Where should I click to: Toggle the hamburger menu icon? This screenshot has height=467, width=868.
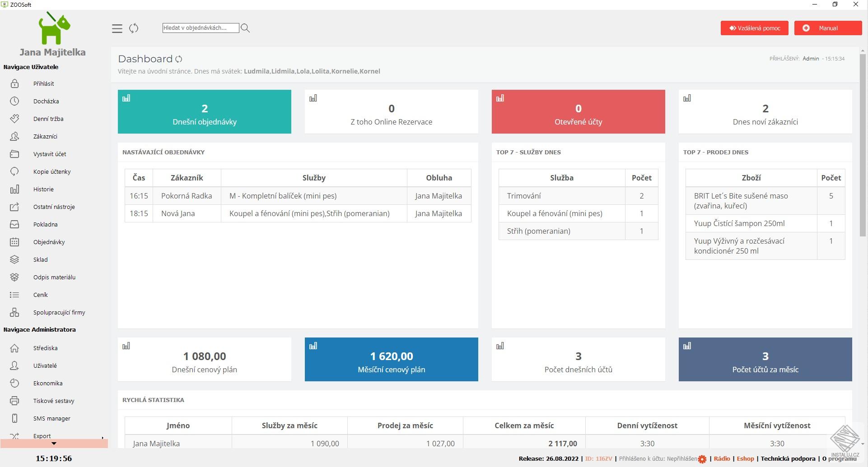(x=117, y=28)
